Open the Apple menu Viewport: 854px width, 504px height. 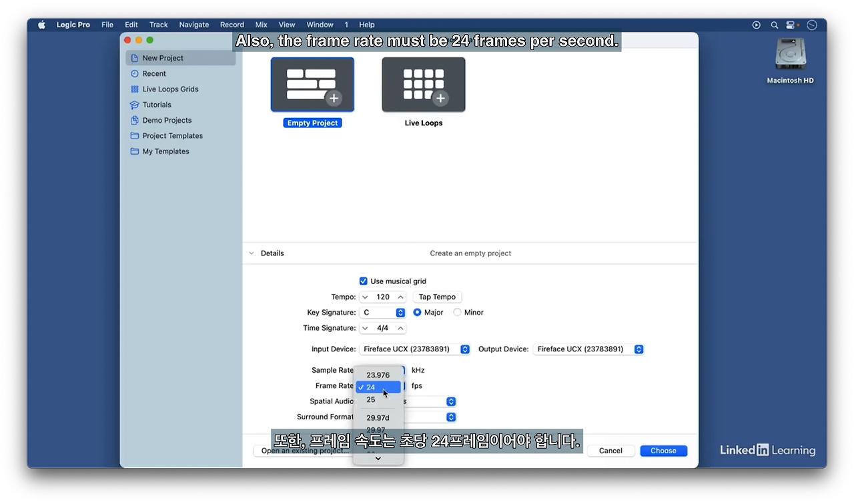click(x=42, y=25)
